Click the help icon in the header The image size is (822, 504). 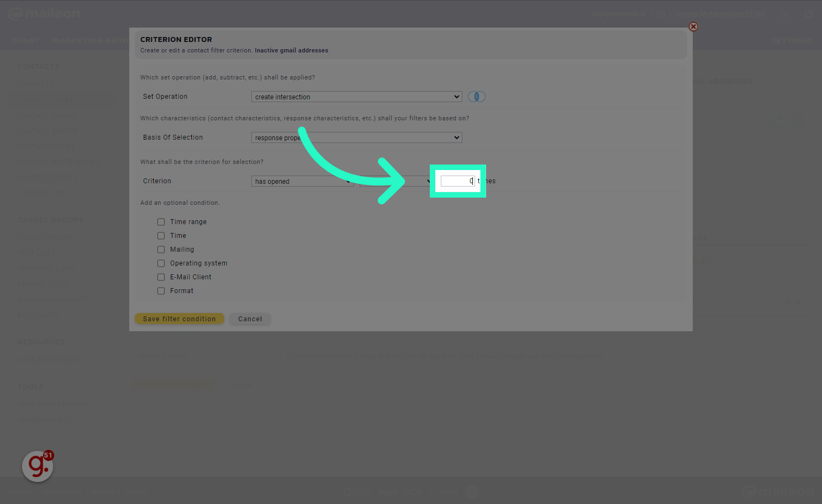(784, 14)
